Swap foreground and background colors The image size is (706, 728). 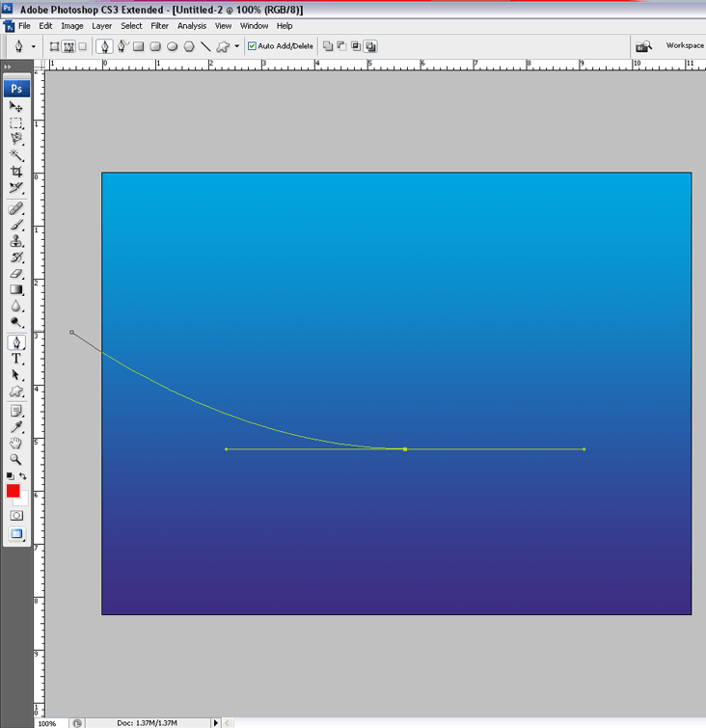(23, 476)
